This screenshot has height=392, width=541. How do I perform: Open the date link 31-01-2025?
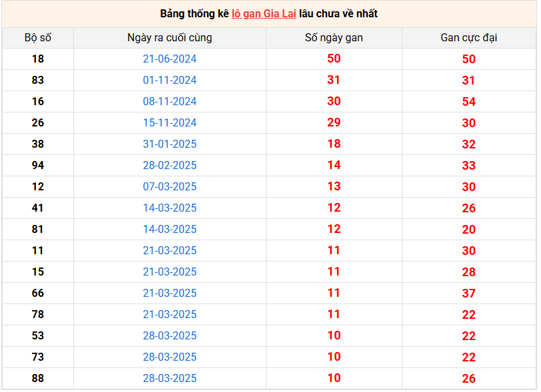point(170,144)
